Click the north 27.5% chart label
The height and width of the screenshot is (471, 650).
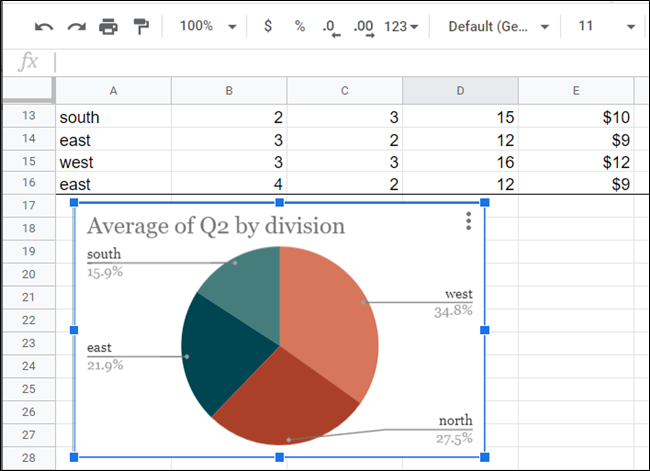tap(454, 429)
